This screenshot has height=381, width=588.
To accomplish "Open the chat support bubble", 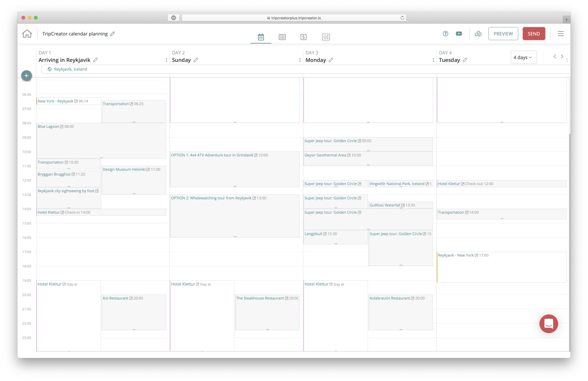I will click(x=548, y=323).
